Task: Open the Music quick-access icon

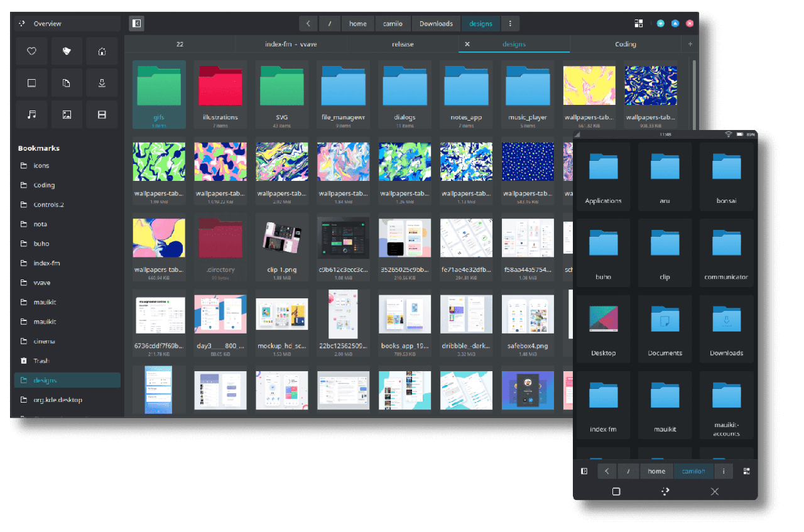Action: [x=31, y=114]
